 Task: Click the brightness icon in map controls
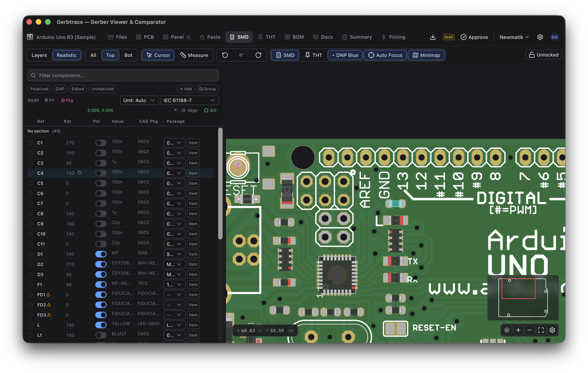point(507,330)
